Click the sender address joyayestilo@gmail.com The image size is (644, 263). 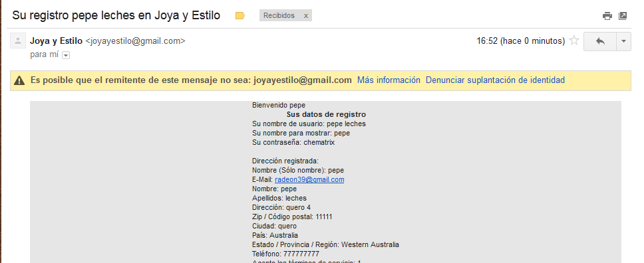coord(135,41)
